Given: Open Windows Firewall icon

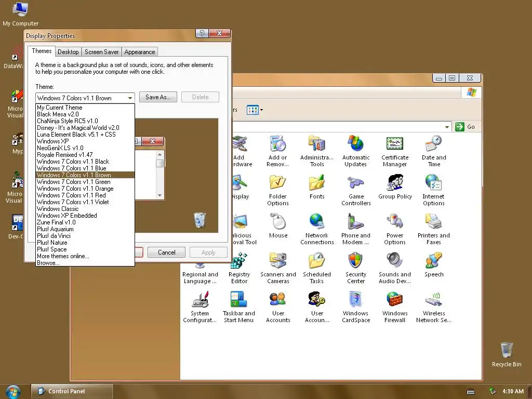Looking at the screenshot, I should (x=395, y=307).
